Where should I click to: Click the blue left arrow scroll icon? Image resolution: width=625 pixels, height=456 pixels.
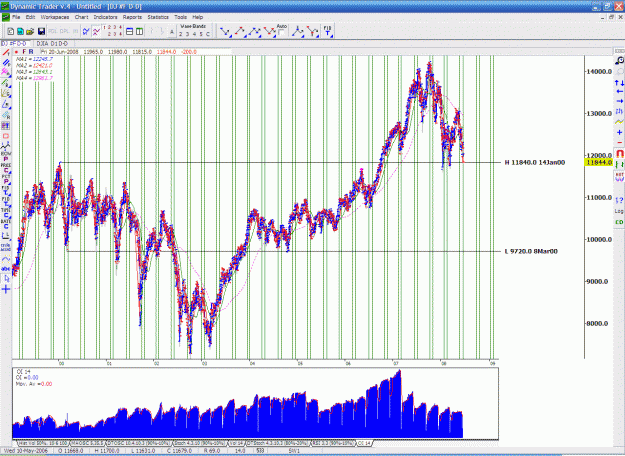coord(619,92)
